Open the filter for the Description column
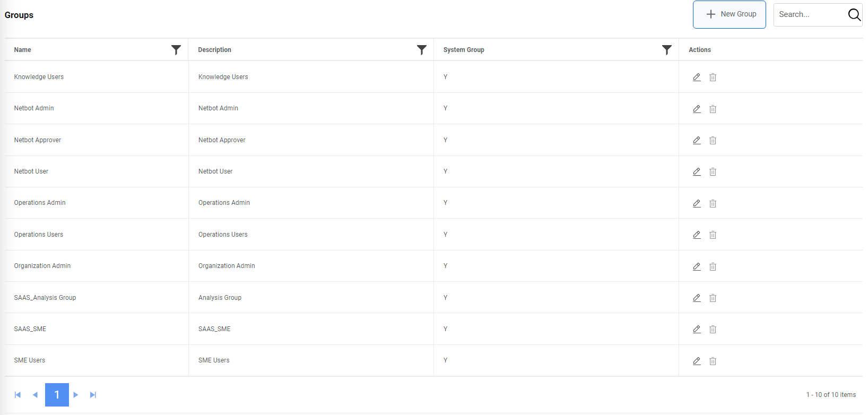This screenshot has height=415, width=868. pyautogui.click(x=422, y=49)
